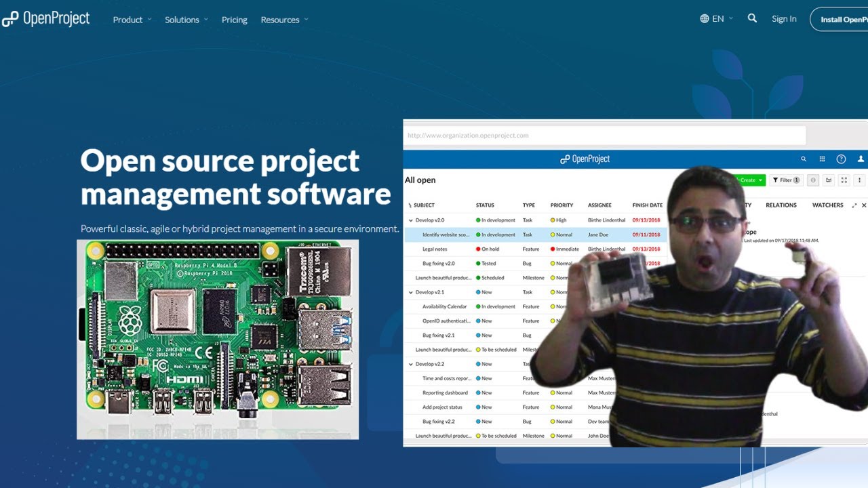This screenshot has width=868, height=488.
Task: Click finish date 09/13/2018 of Develop v2.0
Action: pyautogui.click(x=646, y=220)
